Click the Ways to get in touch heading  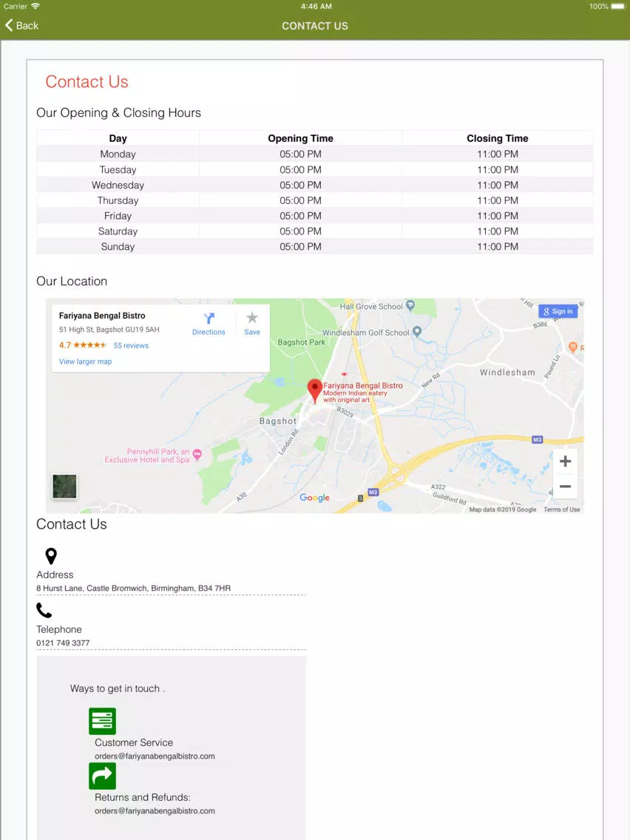click(118, 688)
